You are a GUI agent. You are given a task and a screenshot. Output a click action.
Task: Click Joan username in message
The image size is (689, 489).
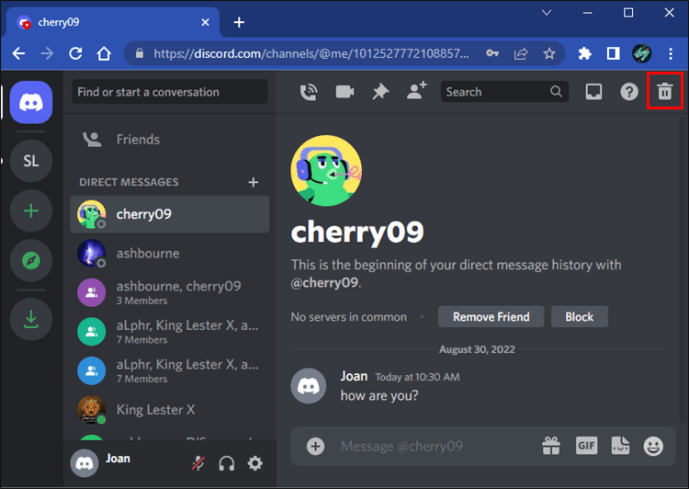354,376
